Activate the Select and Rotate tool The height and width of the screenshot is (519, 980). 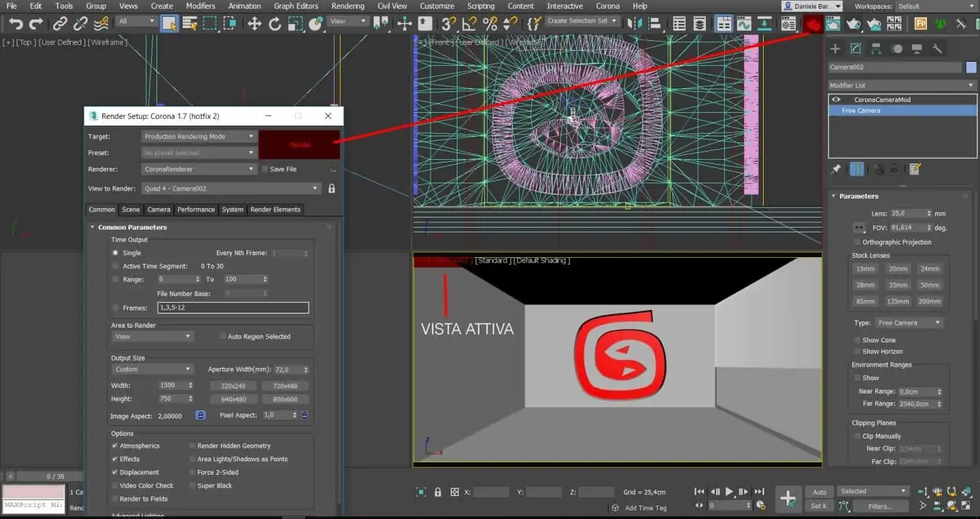click(275, 24)
